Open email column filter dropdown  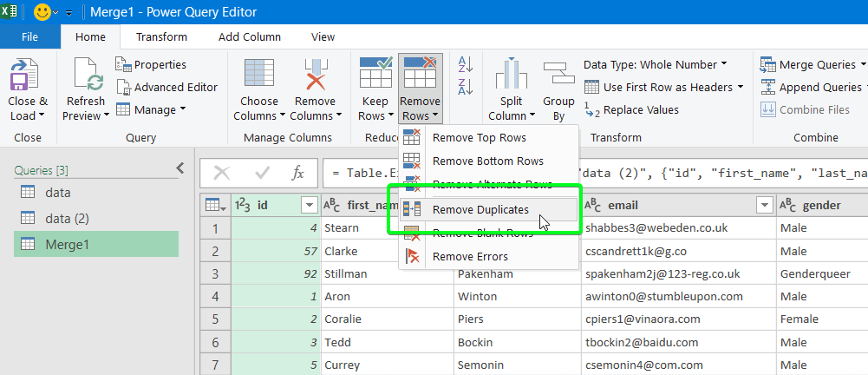(765, 206)
